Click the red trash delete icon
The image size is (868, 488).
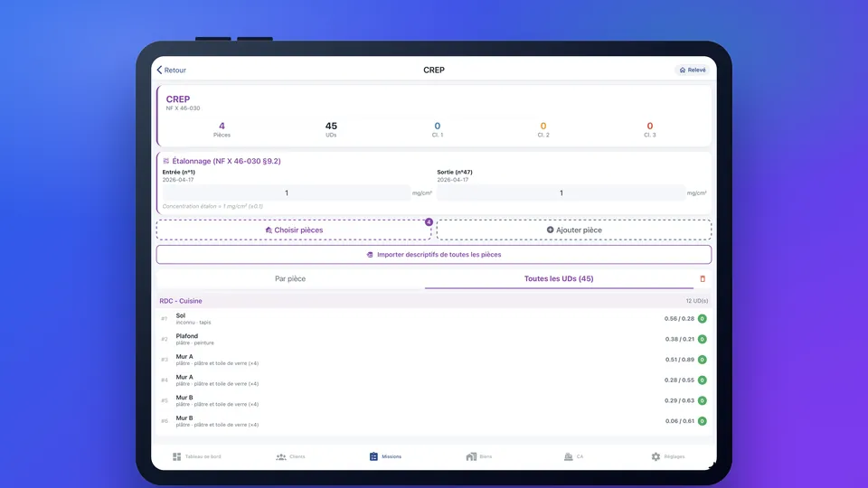tap(703, 279)
